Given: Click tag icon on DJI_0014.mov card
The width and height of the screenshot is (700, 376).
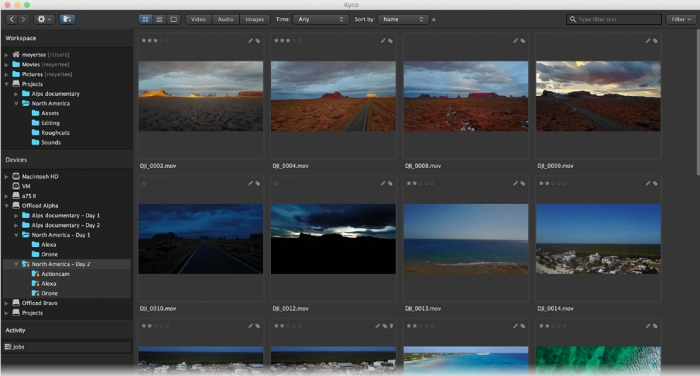Looking at the screenshot, I should 655,184.
